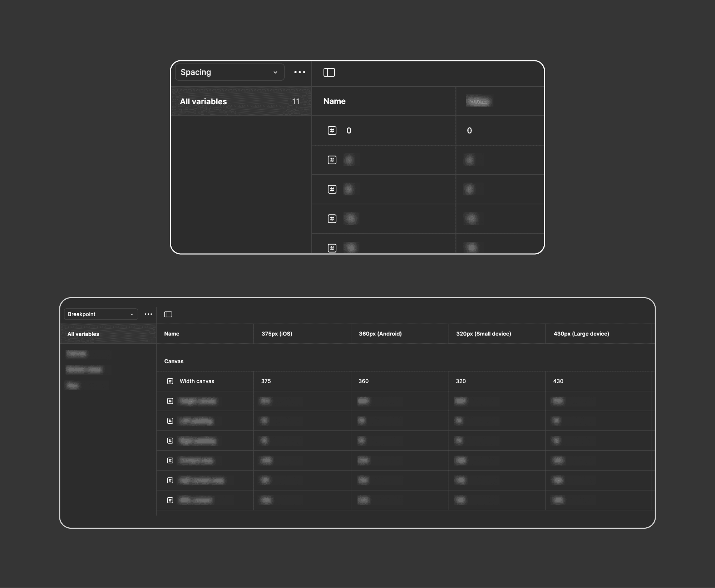Toggle sidebar icon in Breakpoint panel
Viewport: 715px width, 588px height.
(168, 314)
